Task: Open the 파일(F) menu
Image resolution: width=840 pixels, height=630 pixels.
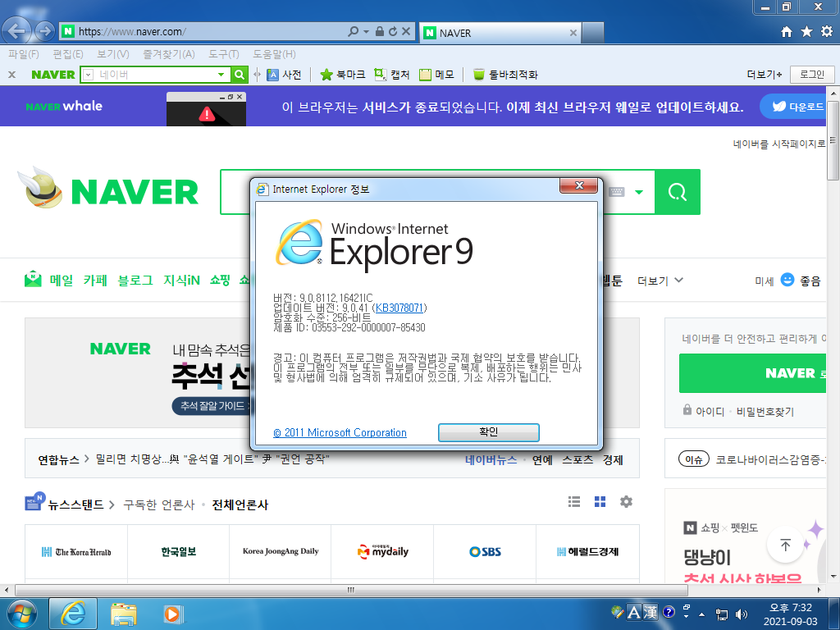Action: [x=24, y=54]
